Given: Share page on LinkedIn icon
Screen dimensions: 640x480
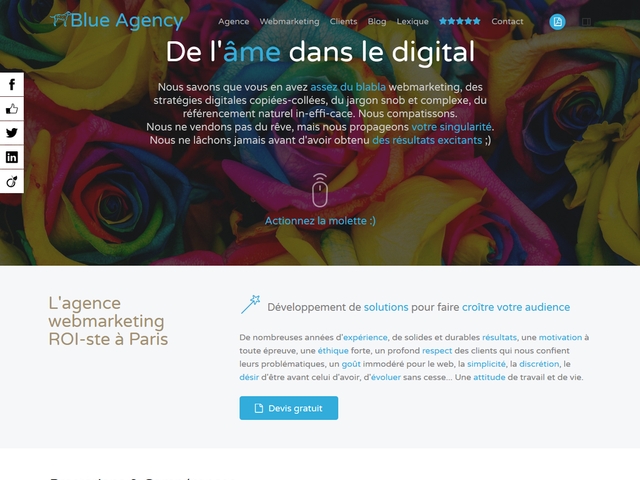Looking at the screenshot, I should [12, 157].
